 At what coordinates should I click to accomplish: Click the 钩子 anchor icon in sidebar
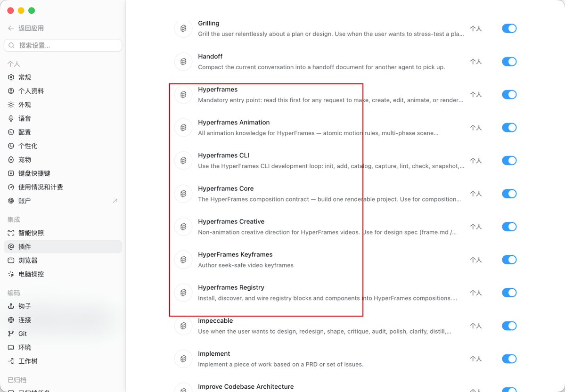click(11, 306)
